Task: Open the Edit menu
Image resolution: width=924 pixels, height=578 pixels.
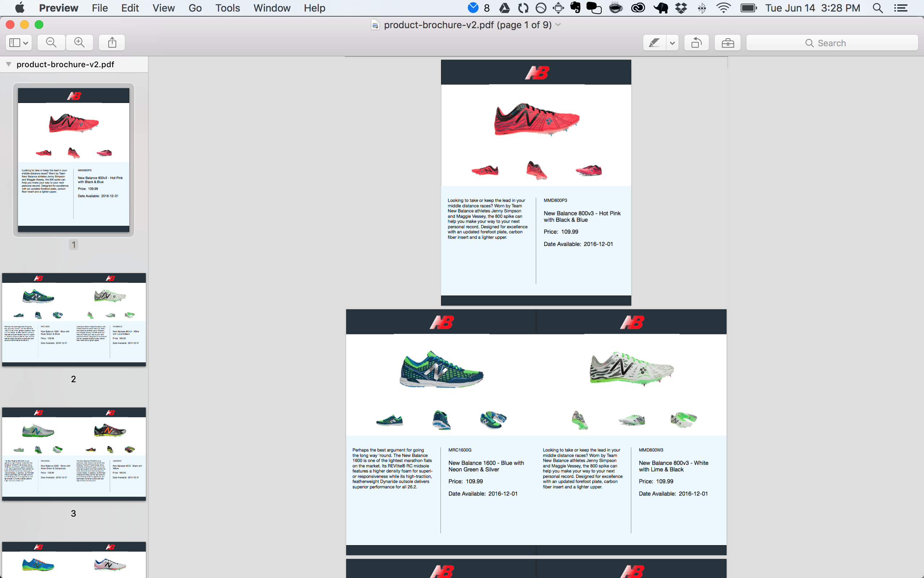Action: [130, 8]
